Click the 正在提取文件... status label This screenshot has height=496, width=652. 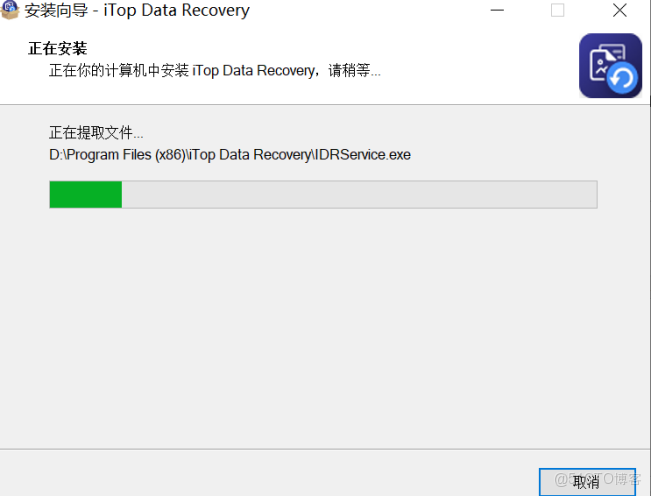coord(96,133)
